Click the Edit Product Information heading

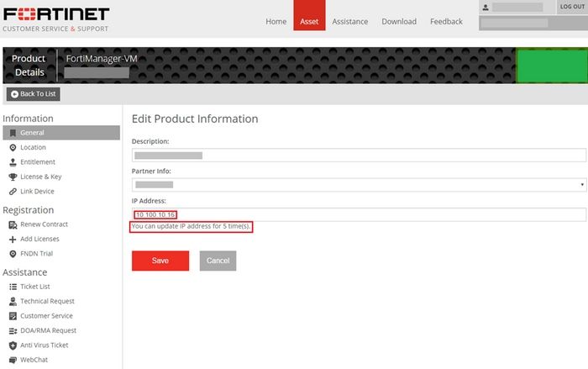click(x=195, y=119)
